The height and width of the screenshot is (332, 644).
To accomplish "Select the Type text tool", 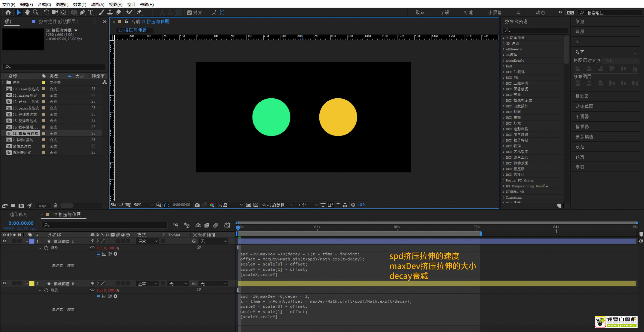I will pyautogui.click(x=91, y=12).
